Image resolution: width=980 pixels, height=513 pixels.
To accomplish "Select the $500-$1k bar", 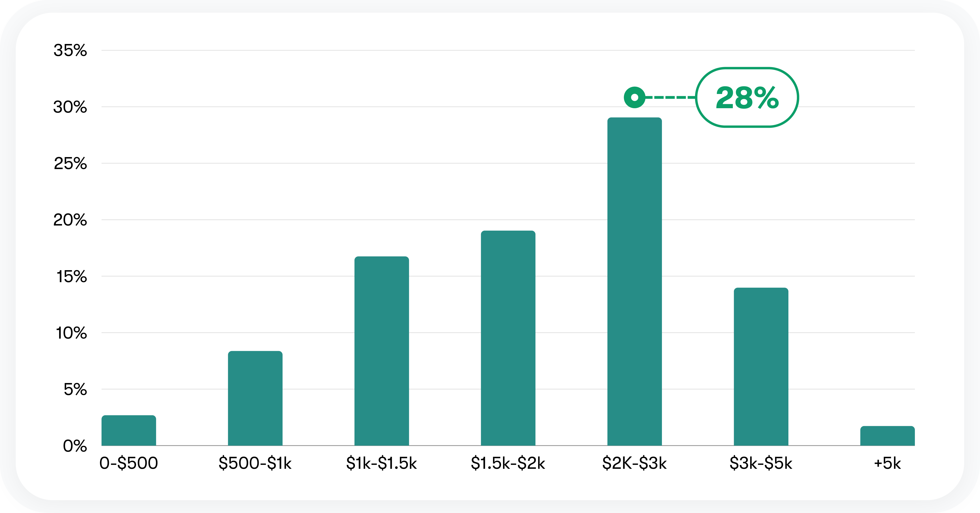I will (255, 398).
